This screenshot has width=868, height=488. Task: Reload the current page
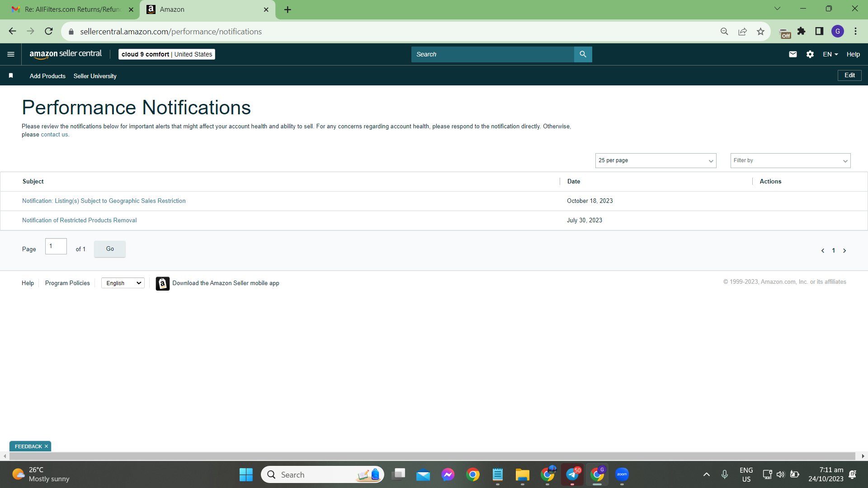(49, 31)
